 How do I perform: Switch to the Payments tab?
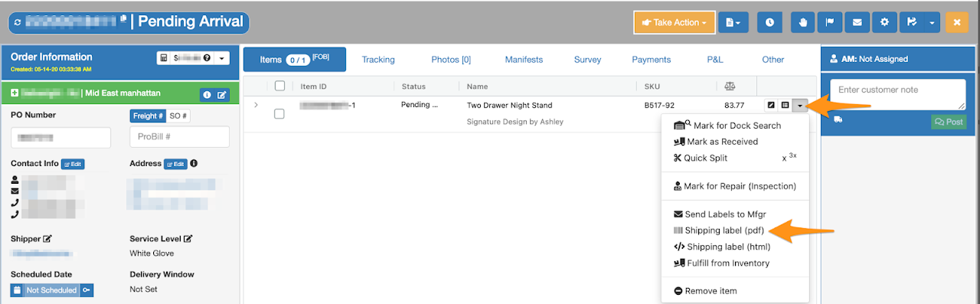point(652,59)
